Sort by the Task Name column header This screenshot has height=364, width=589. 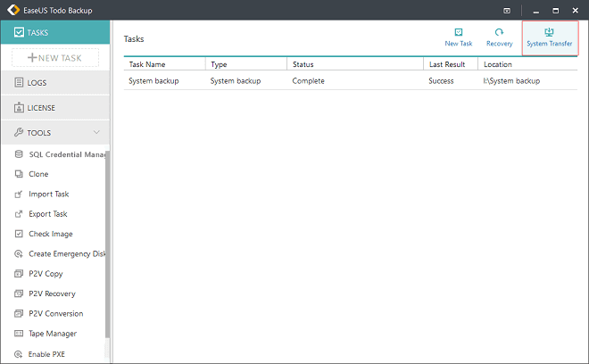tap(164, 64)
